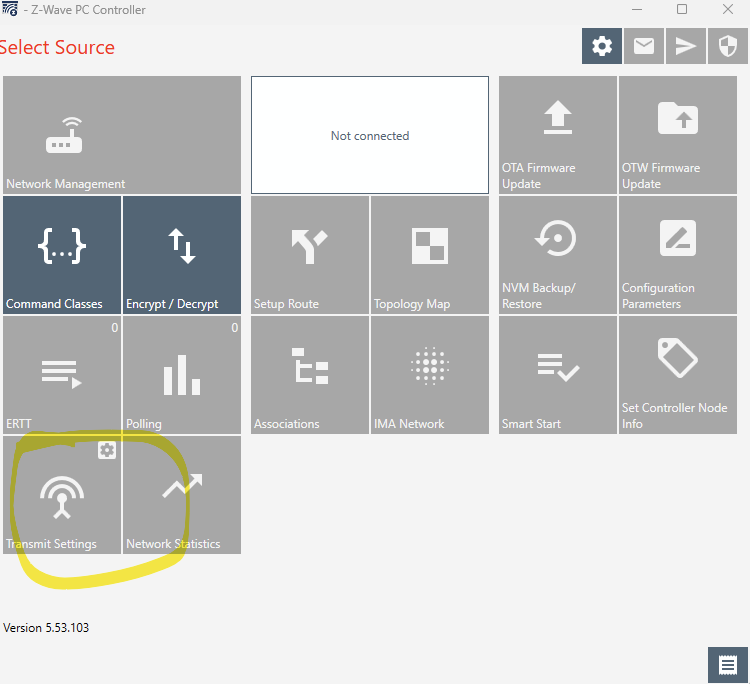
Task: Minimize the Z-Wave PC Controller window
Action: [637, 9]
